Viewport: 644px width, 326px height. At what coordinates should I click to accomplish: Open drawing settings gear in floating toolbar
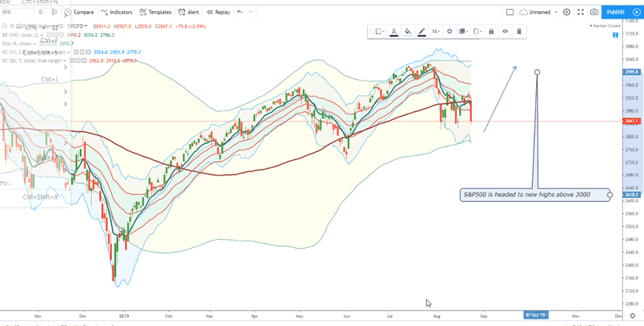(x=449, y=31)
